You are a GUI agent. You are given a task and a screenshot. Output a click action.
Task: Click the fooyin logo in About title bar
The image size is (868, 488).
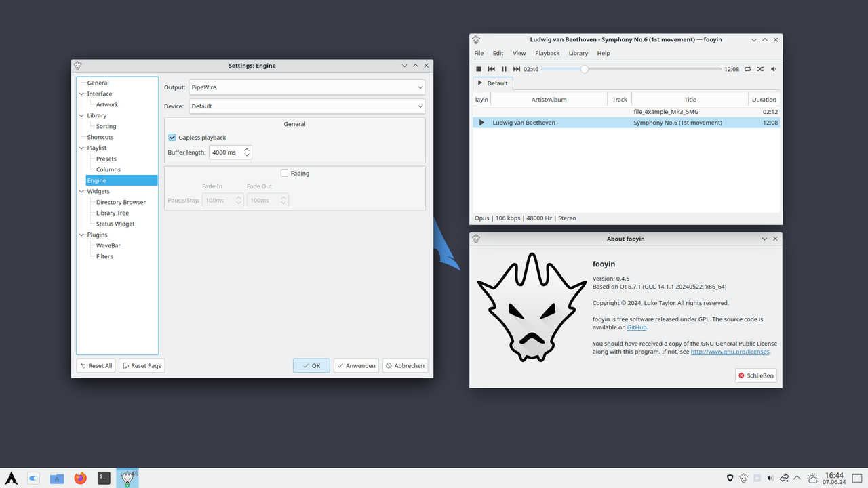(x=476, y=239)
